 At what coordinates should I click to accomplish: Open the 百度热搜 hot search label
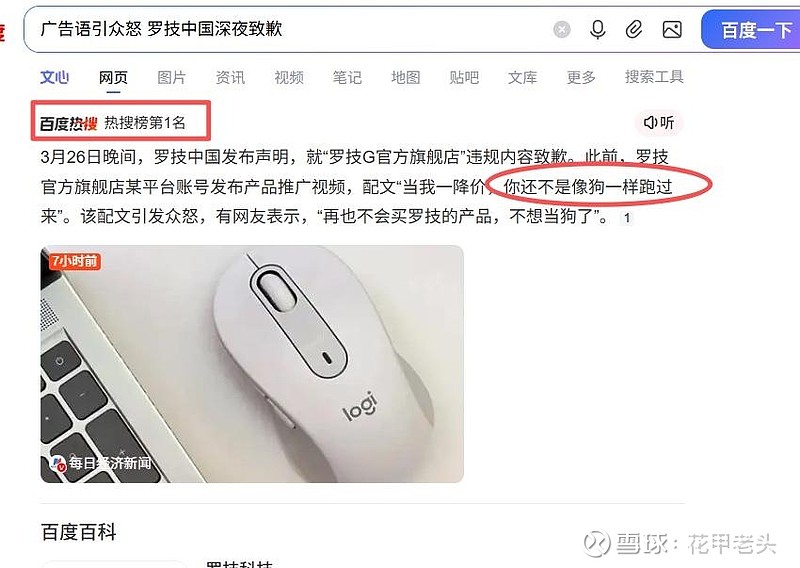tap(68, 123)
